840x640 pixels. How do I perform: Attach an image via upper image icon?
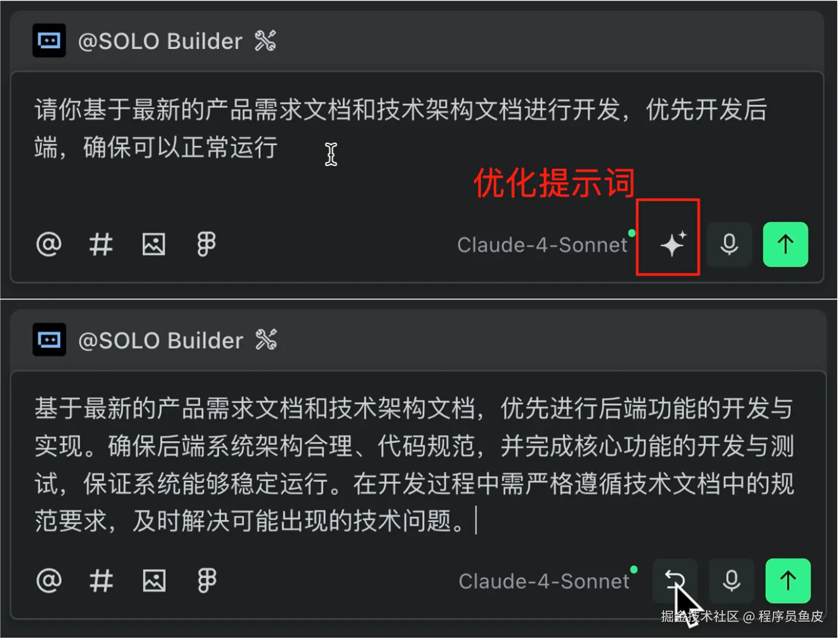tap(154, 244)
